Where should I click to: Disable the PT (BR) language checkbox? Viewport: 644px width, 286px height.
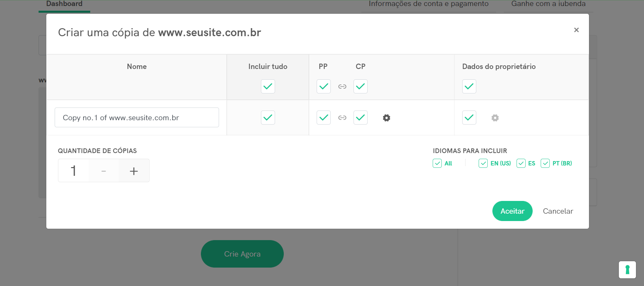[545, 163]
